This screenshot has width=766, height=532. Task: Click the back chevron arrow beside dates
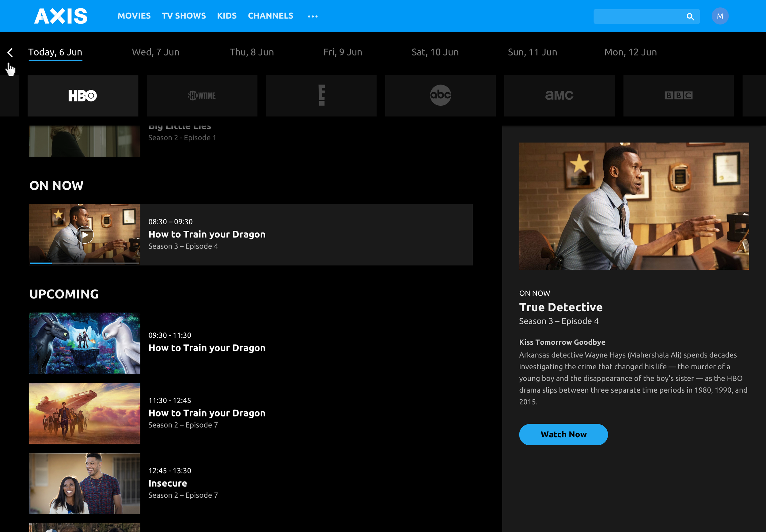click(10, 52)
